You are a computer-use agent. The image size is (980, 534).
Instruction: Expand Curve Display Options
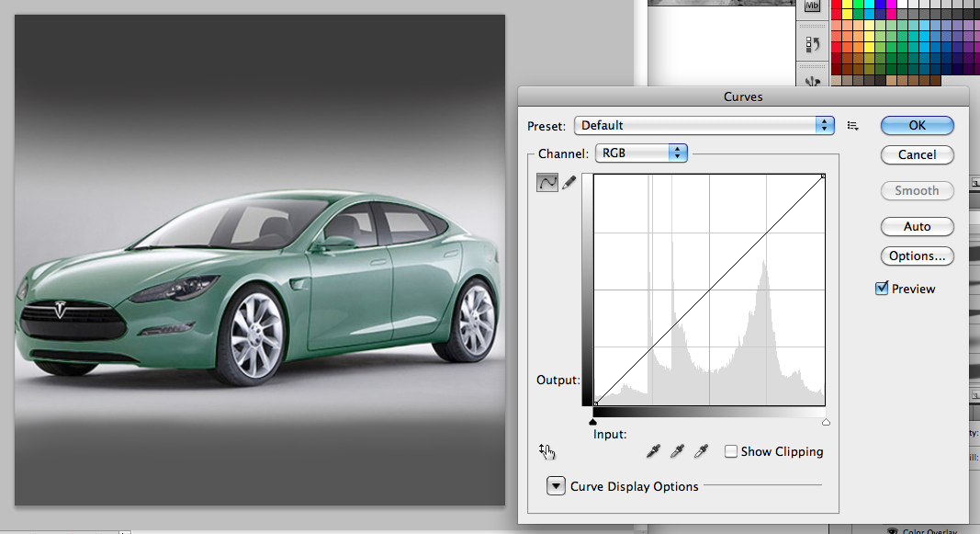(x=556, y=485)
